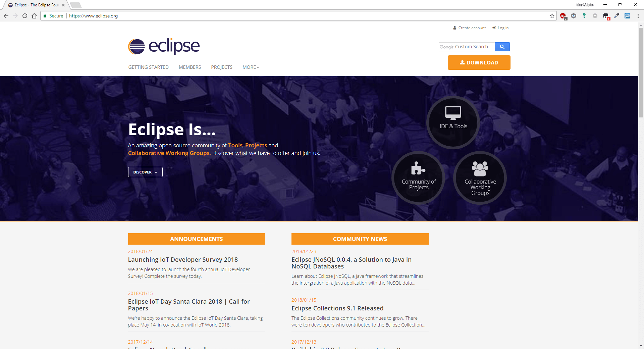Click the scrollbar down arrow
This screenshot has width=644, height=349.
click(641, 346)
